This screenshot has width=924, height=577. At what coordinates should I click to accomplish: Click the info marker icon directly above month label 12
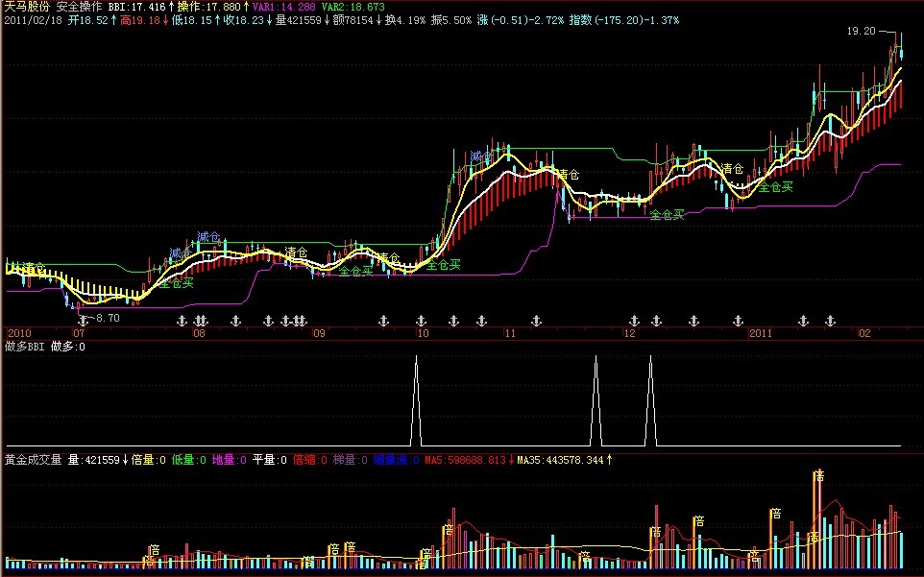coord(634,321)
